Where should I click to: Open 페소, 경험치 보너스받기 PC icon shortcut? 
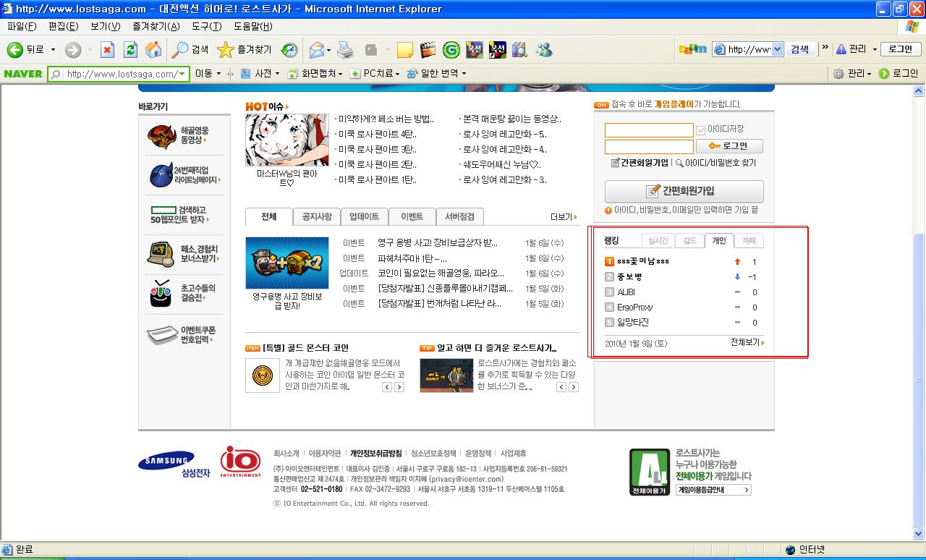coord(183,253)
